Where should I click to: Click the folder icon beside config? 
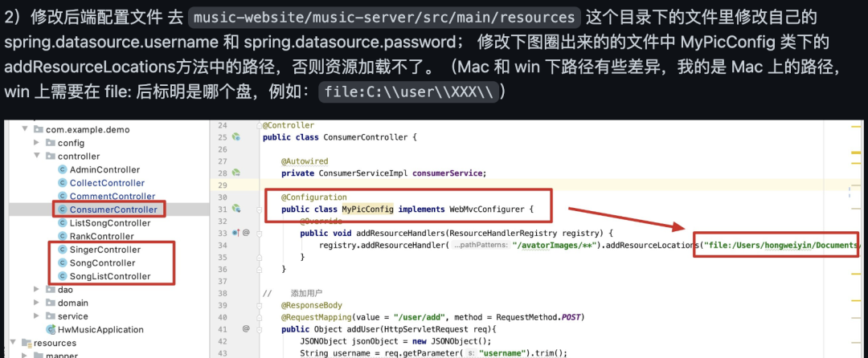(x=51, y=143)
